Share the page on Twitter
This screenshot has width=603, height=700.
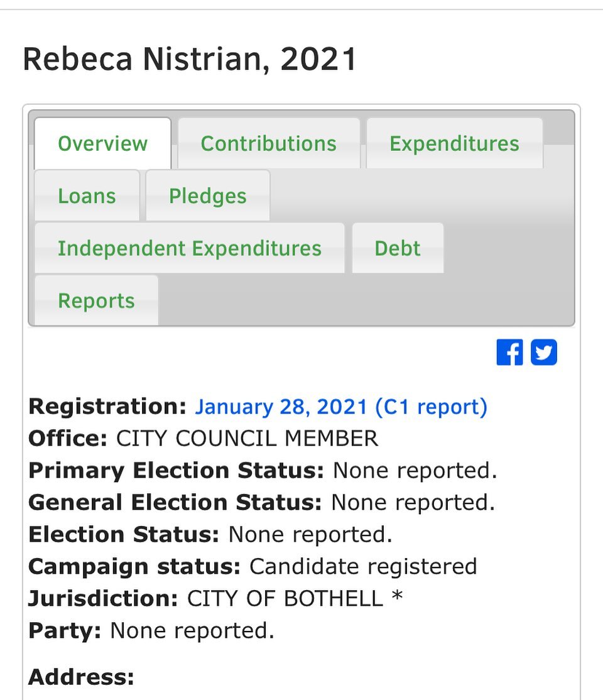(544, 353)
